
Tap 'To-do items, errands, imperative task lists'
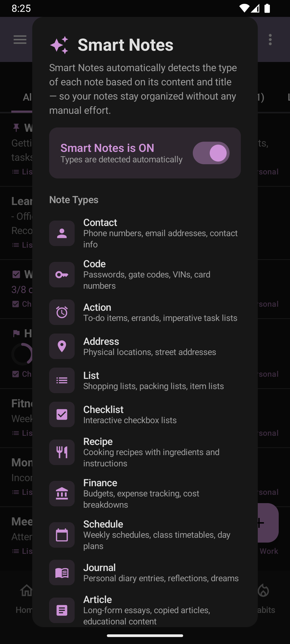click(x=160, y=318)
